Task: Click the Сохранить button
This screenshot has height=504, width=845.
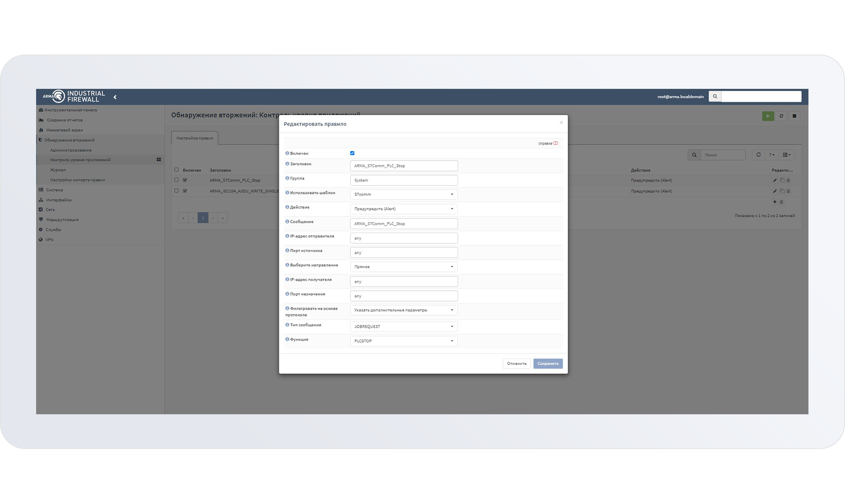Action: click(547, 364)
